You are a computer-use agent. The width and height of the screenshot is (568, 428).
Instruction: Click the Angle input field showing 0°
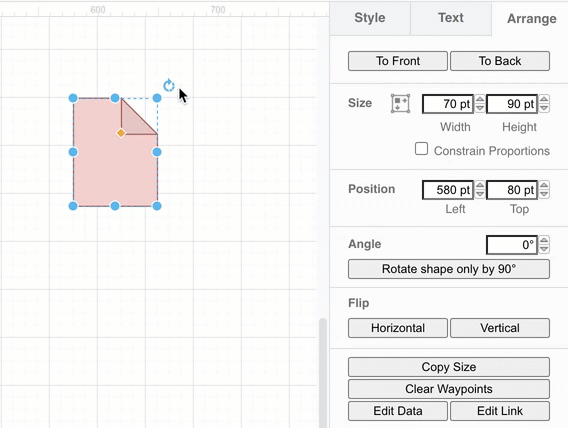[x=512, y=245]
